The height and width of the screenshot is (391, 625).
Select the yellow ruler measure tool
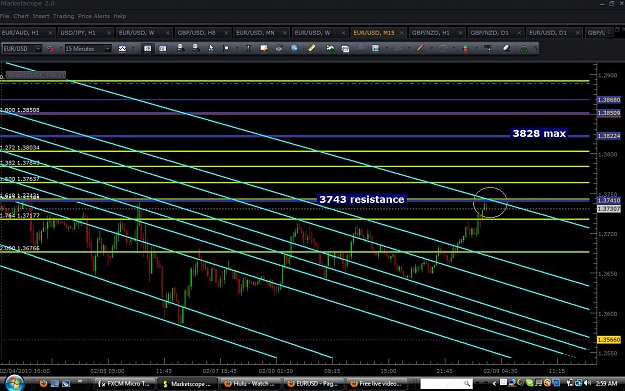(311, 48)
